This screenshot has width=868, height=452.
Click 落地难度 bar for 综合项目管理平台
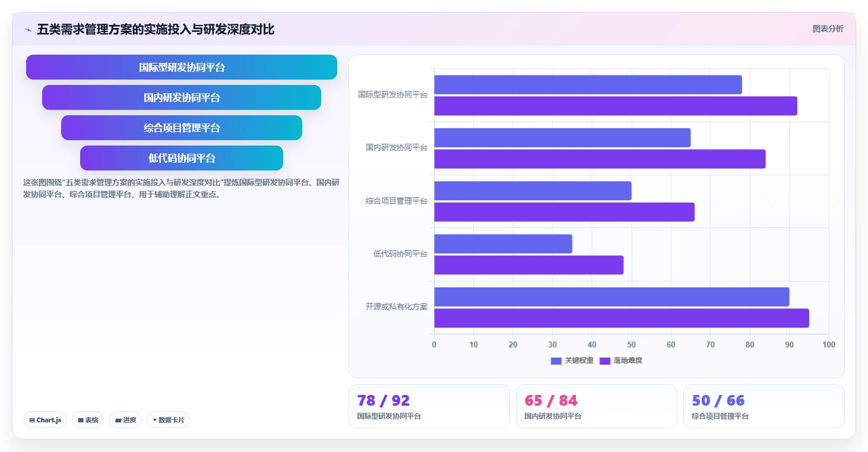(564, 212)
